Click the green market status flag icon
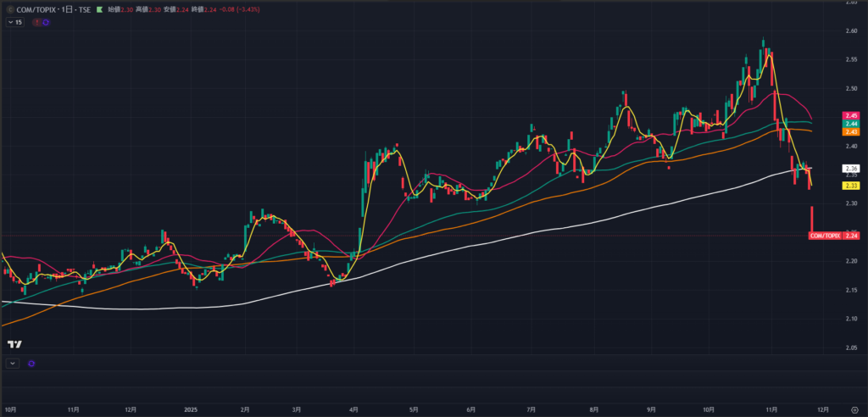This screenshot has height=417, width=868. 99,8
